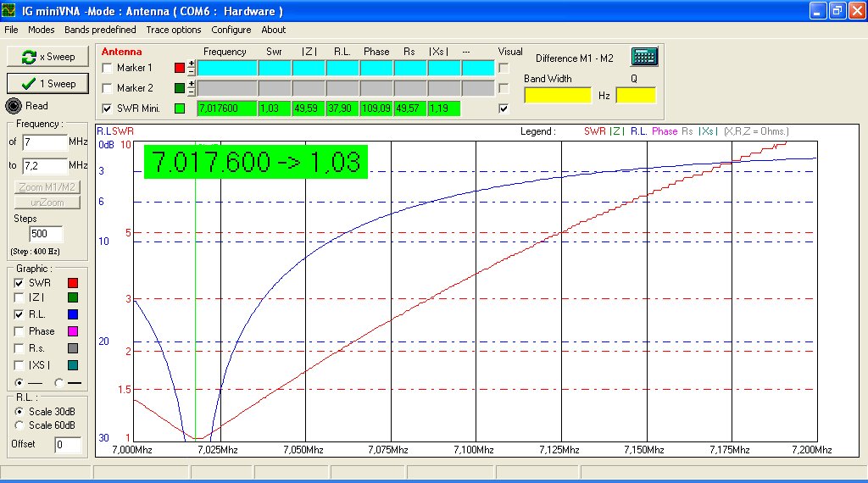Image resolution: width=868 pixels, height=483 pixels.
Task: Uncheck Visual checkbox for SWR Mini. row
Action: tap(504, 108)
